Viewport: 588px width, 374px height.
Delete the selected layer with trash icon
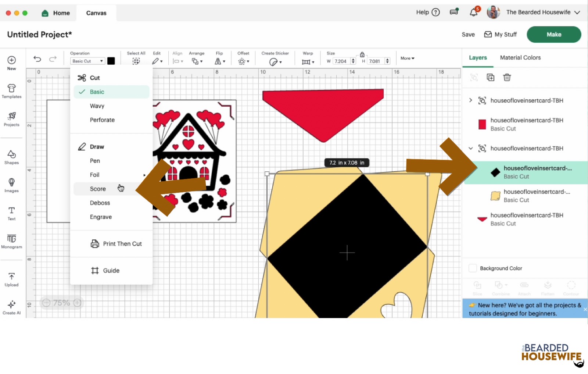point(507,77)
